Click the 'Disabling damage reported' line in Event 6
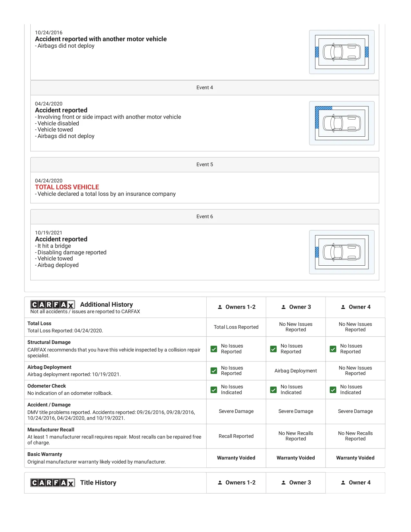This screenshot has height=532, width=411. point(71,252)
